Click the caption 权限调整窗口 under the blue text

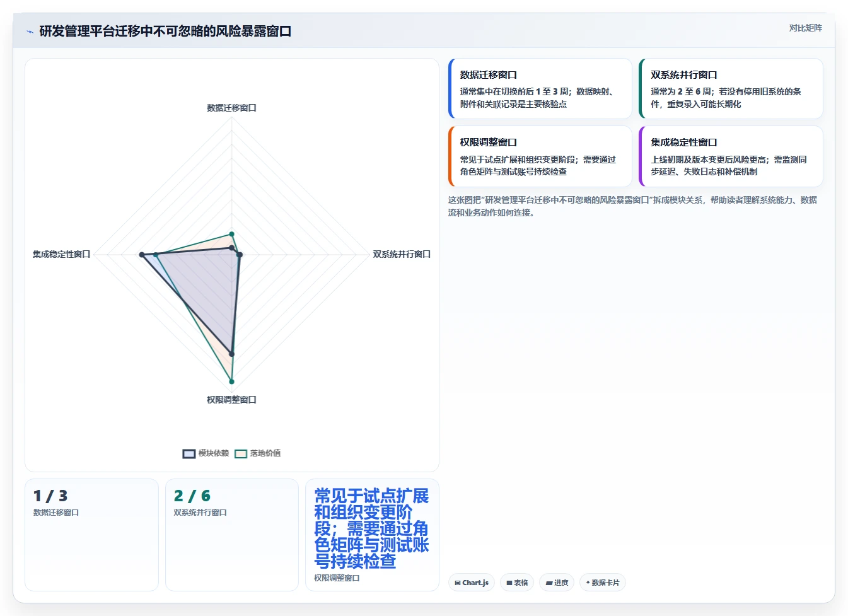tap(337, 578)
